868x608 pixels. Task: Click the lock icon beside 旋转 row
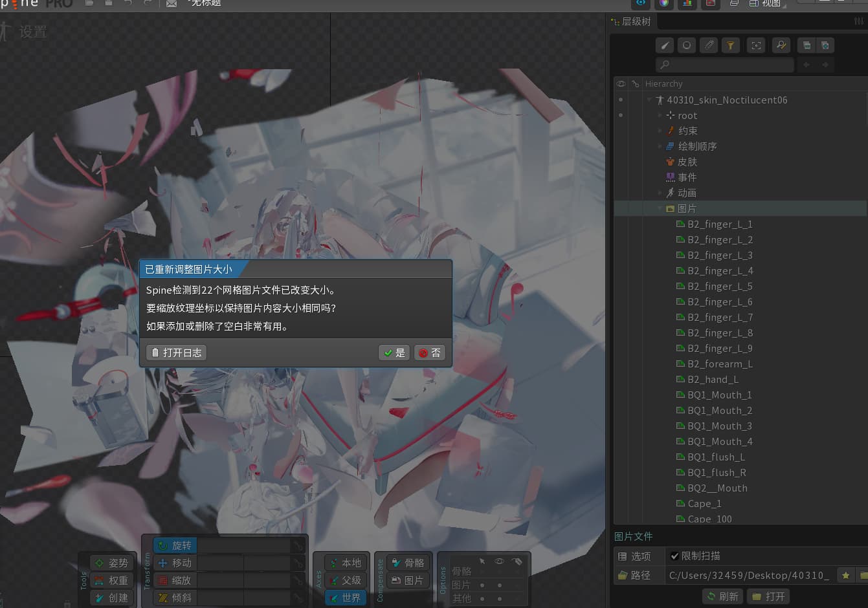coord(298,546)
